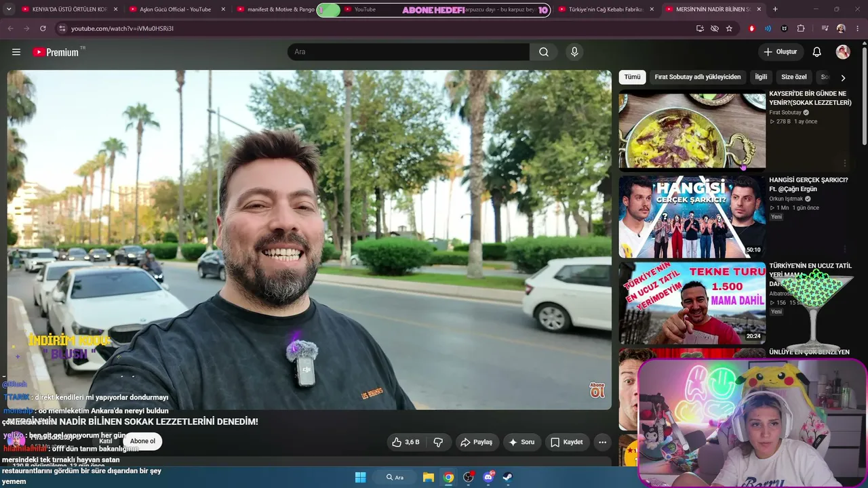The image size is (868, 488).
Task: View site information icon in address bar
Action: (x=62, y=28)
